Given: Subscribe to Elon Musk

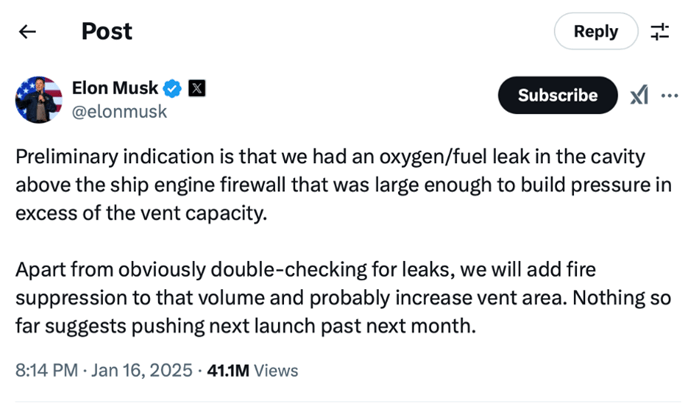Looking at the screenshot, I should click(x=557, y=96).
